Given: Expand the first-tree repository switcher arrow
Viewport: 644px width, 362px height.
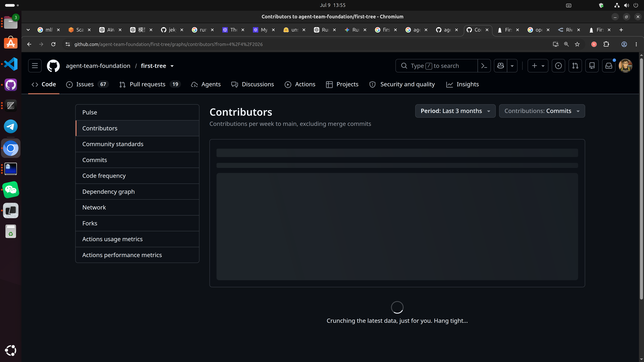Looking at the screenshot, I should point(172,66).
